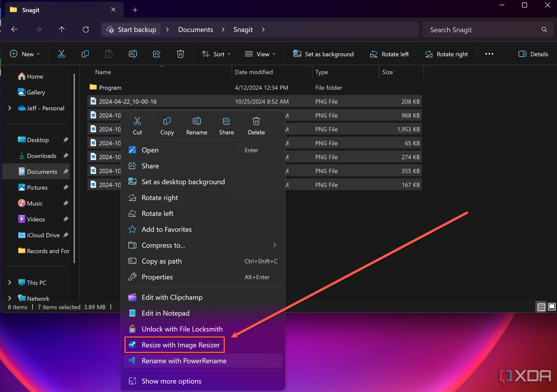Screen dimensions: 557x392
Task: Click the Paste icon in the toolbar
Action: [109, 54]
